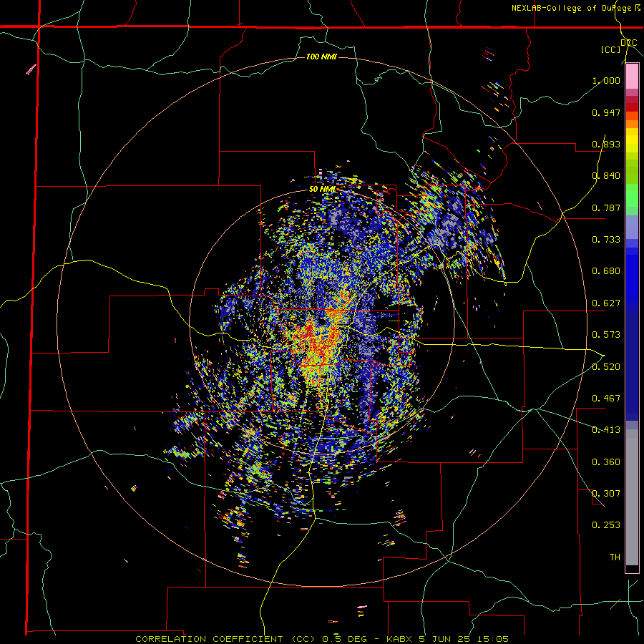Image resolution: width=644 pixels, height=644 pixels.
Task: Click the DCC label above the legend
Action: (628, 43)
